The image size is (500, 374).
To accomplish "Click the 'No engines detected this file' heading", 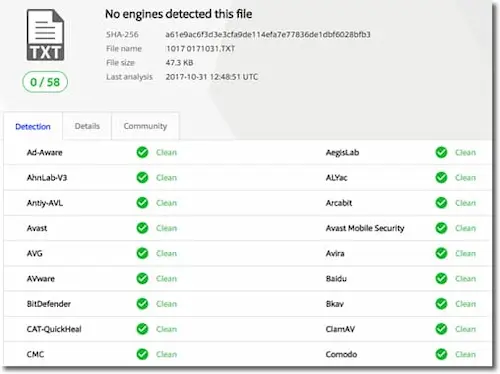I will (179, 14).
